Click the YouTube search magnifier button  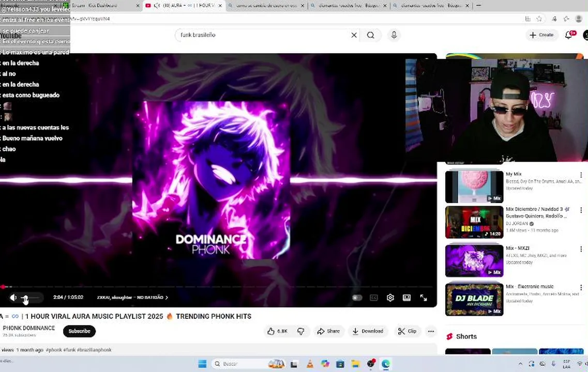[370, 35]
